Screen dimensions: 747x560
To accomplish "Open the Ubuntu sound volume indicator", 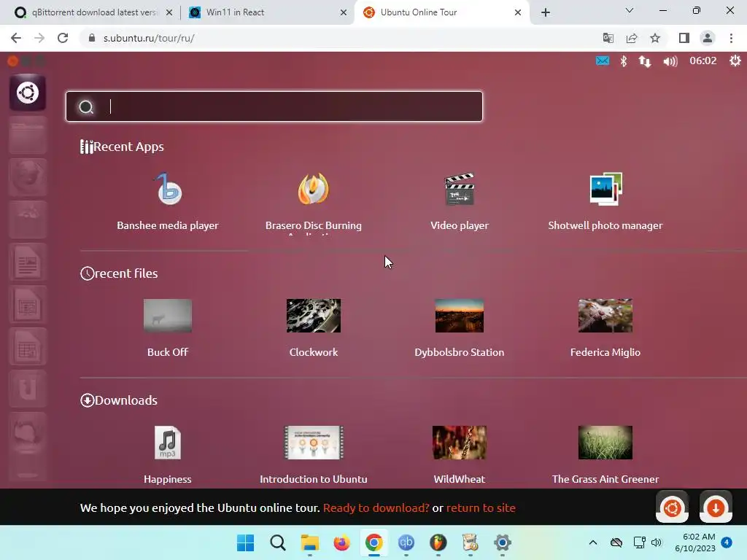I will coord(670,61).
